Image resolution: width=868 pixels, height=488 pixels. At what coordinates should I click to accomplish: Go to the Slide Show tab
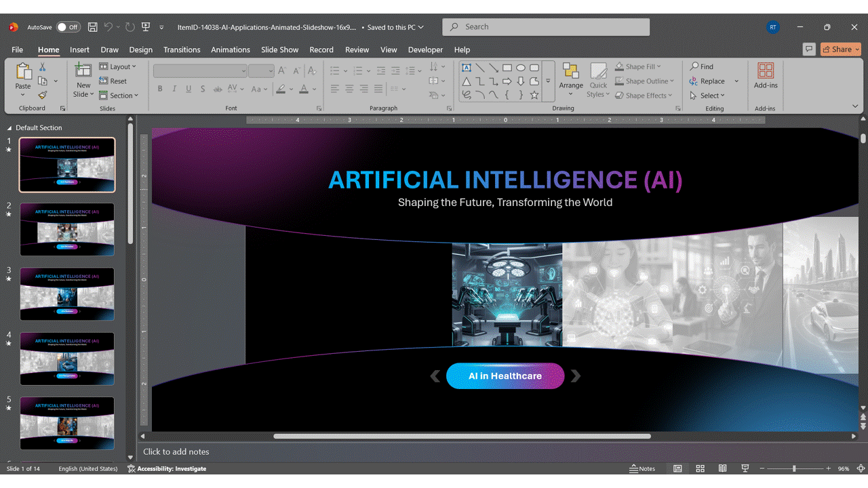279,49
